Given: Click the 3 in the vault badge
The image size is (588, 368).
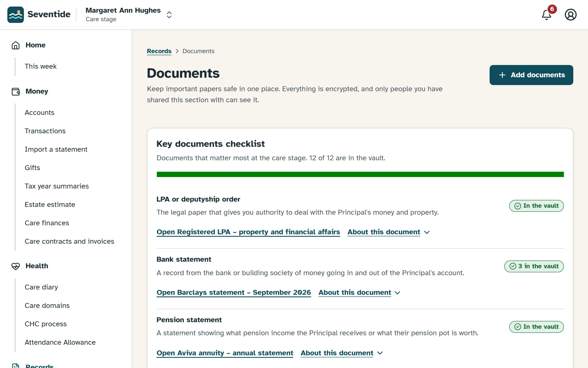Looking at the screenshot, I should coord(534,266).
